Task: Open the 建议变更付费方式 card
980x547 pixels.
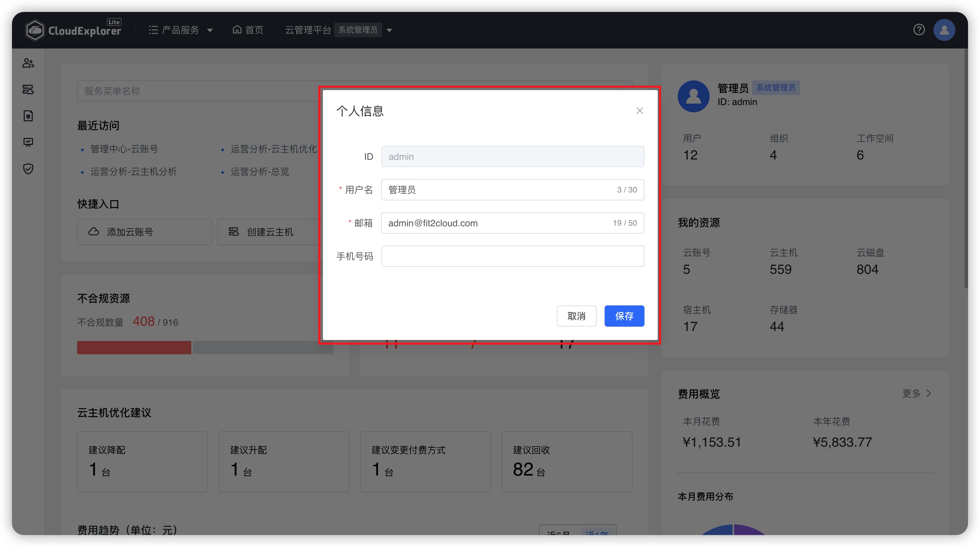Action: (x=425, y=462)
